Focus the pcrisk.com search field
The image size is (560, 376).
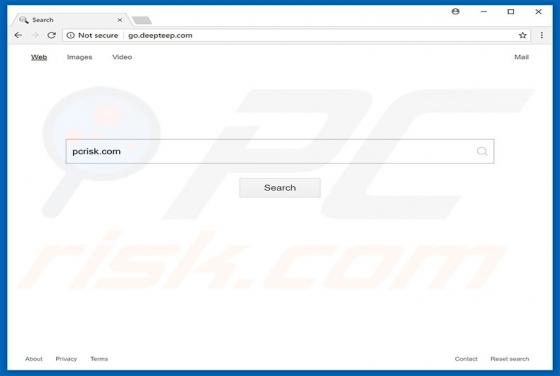280,151
